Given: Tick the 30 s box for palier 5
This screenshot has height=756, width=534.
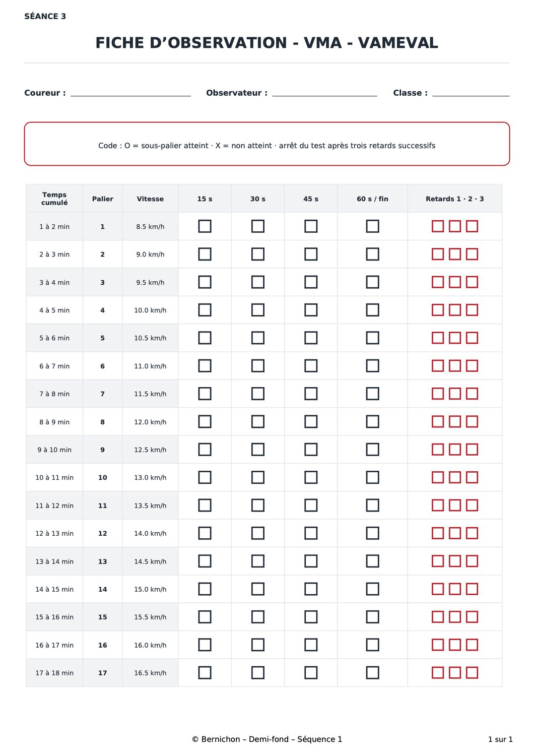Looking at the screenshot, I should click(258, 338).
